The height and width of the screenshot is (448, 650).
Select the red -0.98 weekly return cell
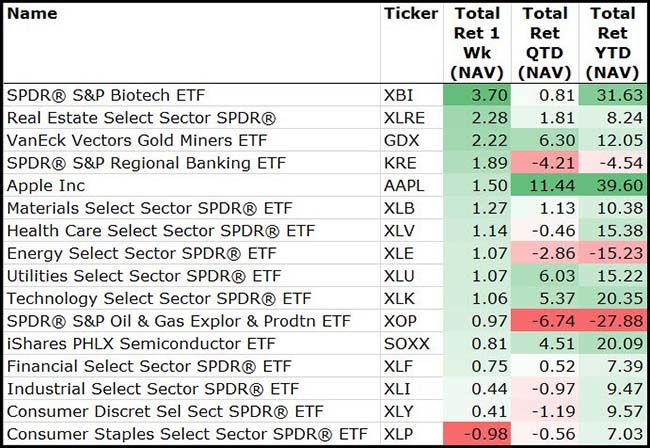pyautogui.click(x=476, y=435)
